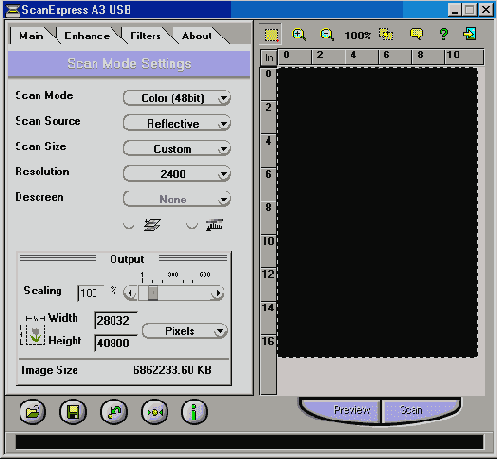497x459 pixels.
Task: Click the open folder icon button
Action: point(33,412)
